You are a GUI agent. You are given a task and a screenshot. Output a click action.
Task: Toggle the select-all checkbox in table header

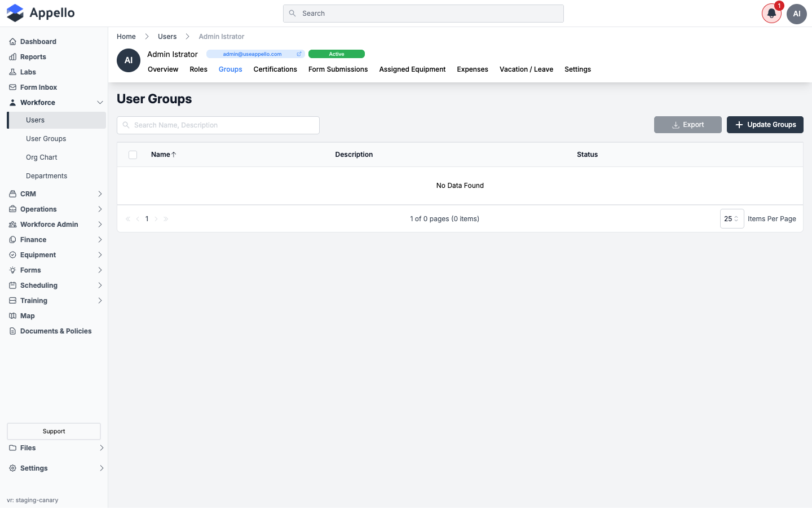pos(133,155)
